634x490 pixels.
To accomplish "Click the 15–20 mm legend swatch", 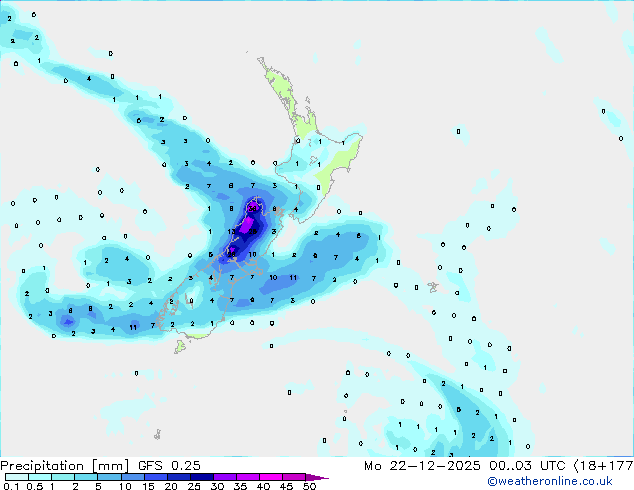I will [x=156, y=477].
